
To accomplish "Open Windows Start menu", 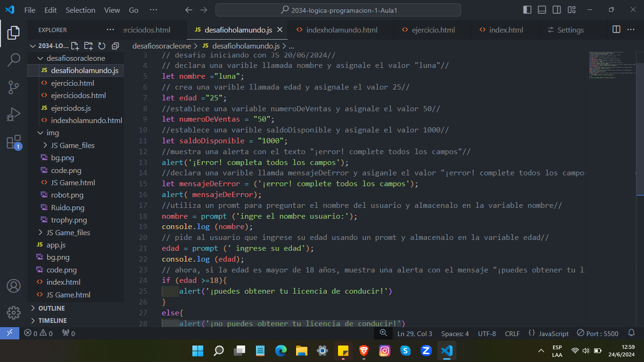I will pos(198,351).
